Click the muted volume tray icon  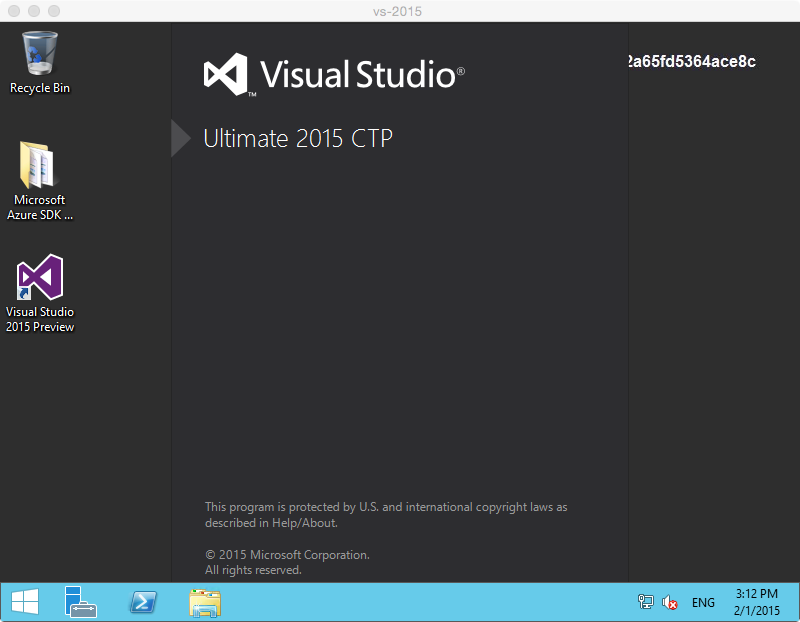click(669, 603)
